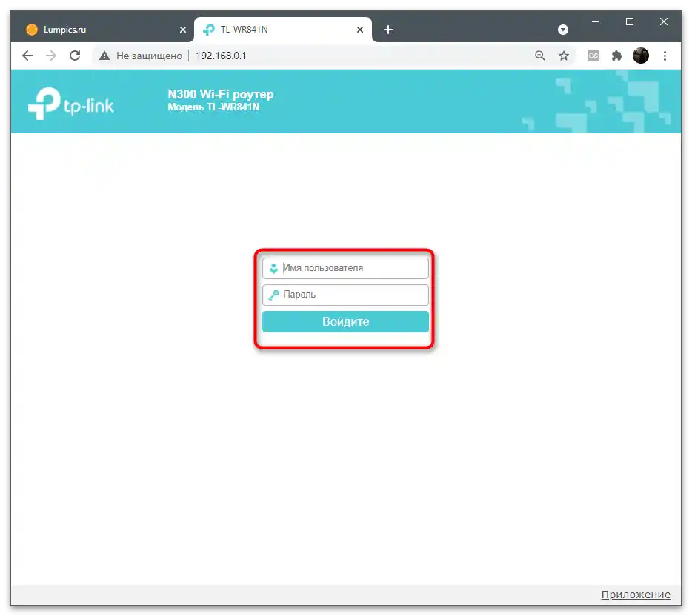
Task: Bookmark this page with the star icon
Action: point(564,56)
